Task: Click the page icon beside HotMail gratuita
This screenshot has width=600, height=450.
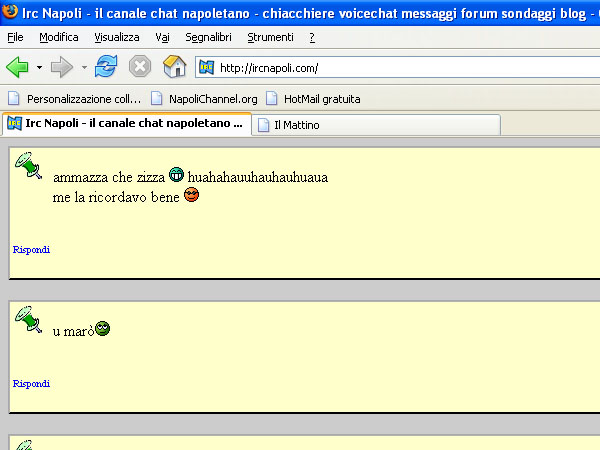Action: pos(271,98)
